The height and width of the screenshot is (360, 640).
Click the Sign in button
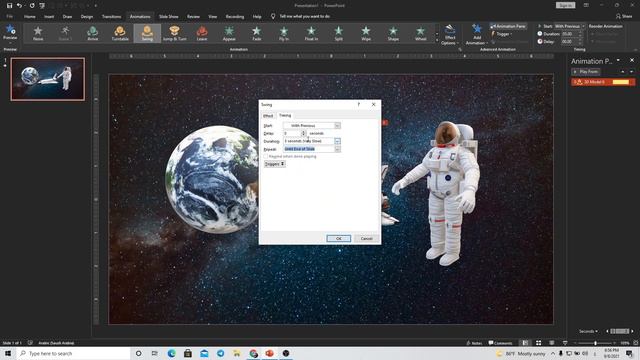pyautogui.click(x=565, y=5)
